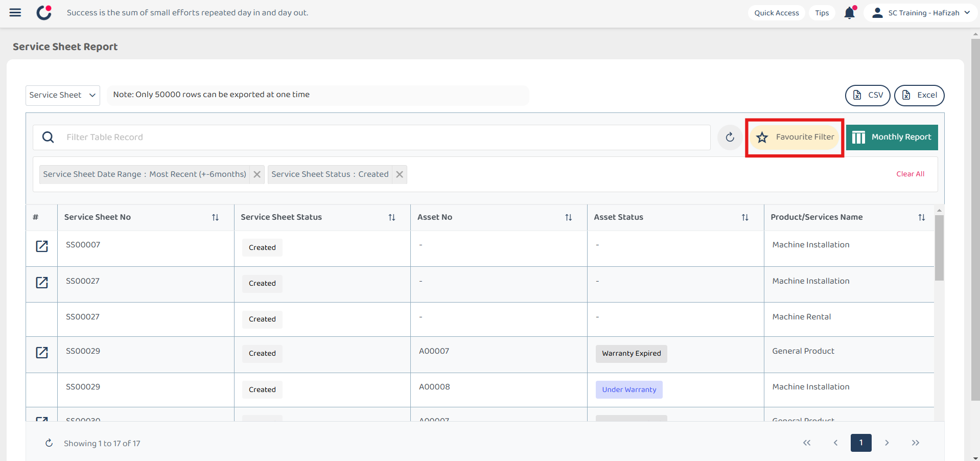Viewport: 980px width, 461px height.
Task: Go to previous page of results
Action: coord(835,443)
